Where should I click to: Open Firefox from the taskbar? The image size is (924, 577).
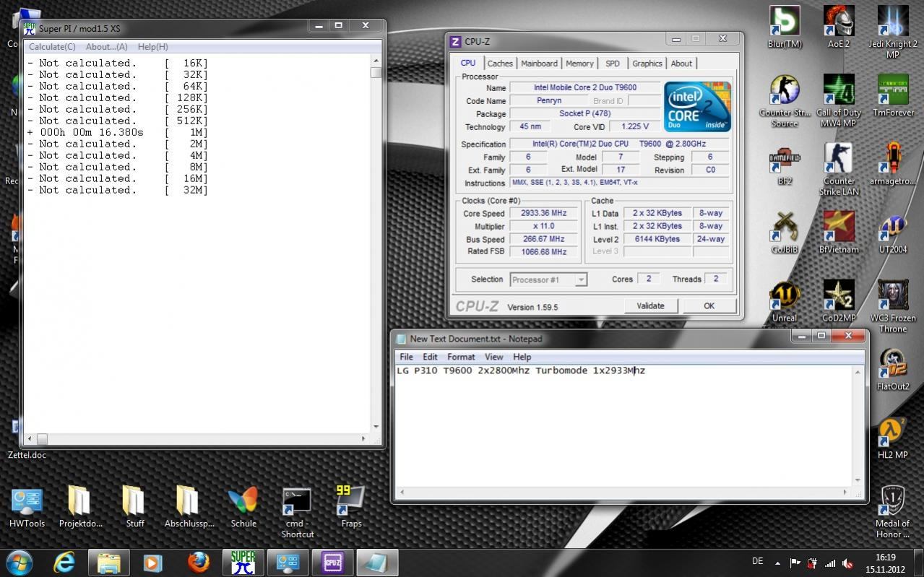198,562
